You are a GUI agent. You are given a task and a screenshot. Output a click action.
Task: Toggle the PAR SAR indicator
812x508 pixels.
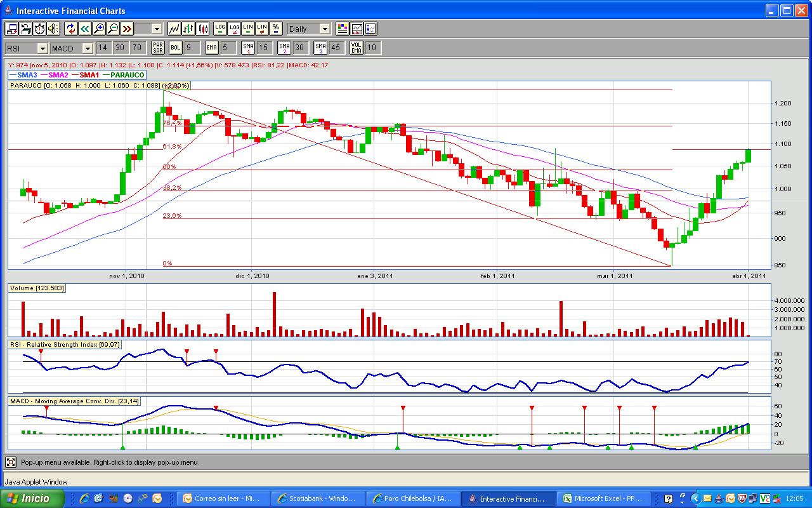click(157, 48)
